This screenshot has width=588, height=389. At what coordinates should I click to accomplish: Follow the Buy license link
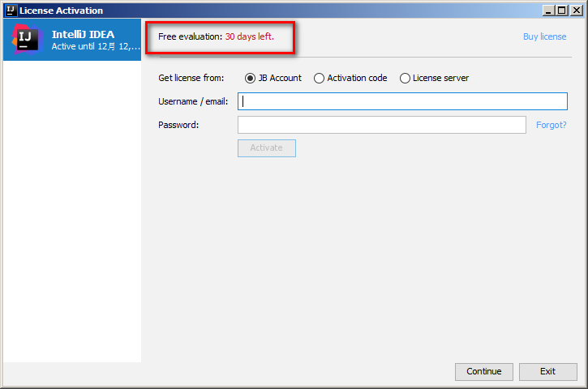click(544, 36)
